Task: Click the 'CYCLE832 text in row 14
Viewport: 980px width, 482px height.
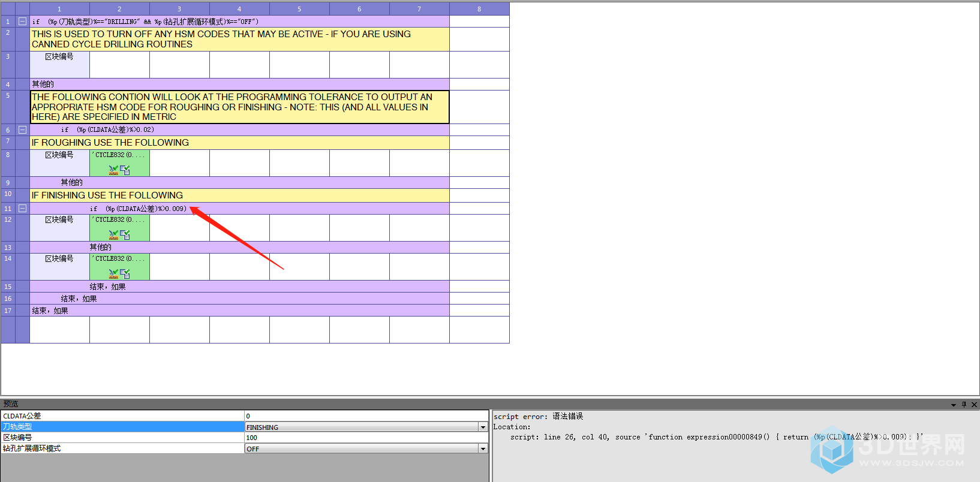Action: tap(118, 258)
